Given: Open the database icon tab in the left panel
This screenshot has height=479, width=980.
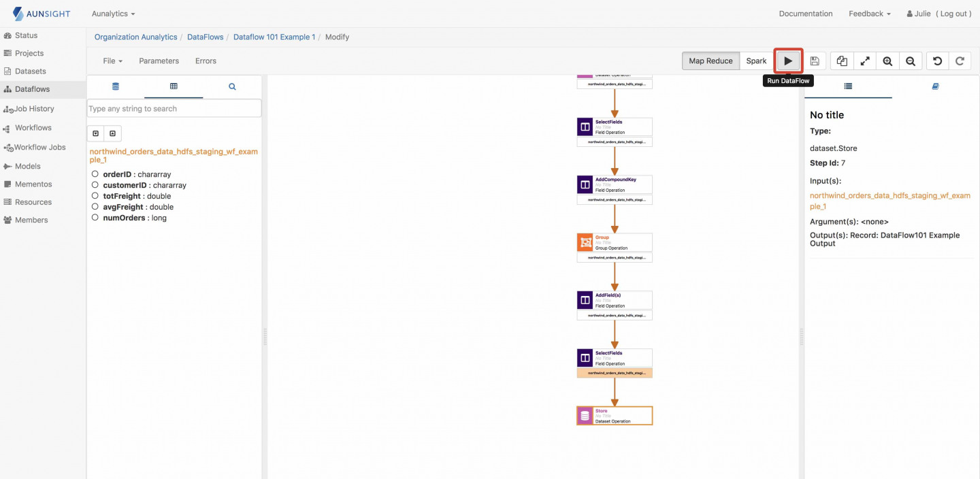Looking at the screenshot, I should [x=116, y=86].
